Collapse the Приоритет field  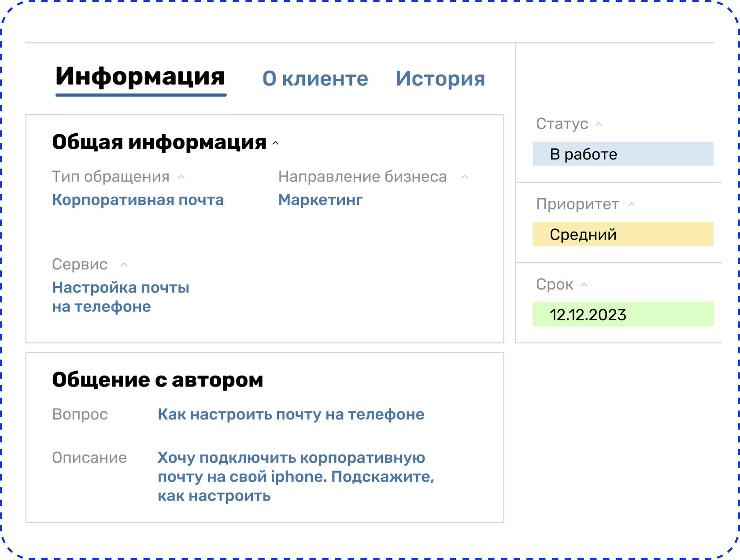(632, 205)
